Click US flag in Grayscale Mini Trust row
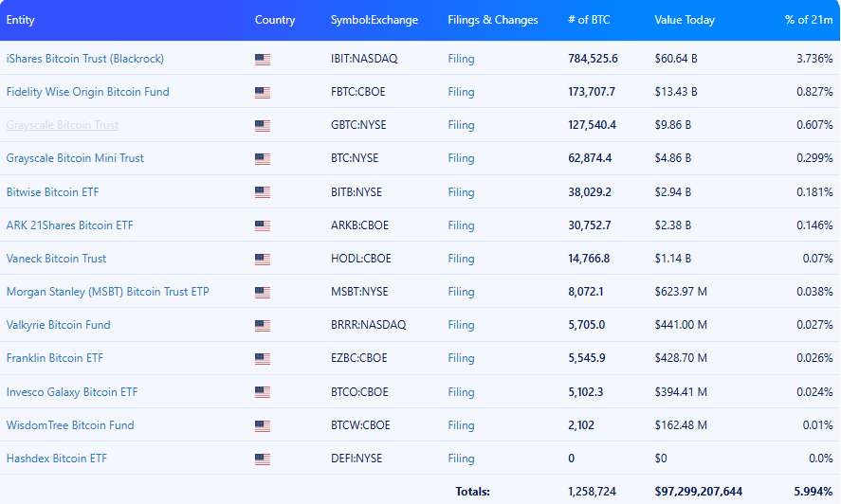This screenshot has height=504, width=841. tap(263, 159)
